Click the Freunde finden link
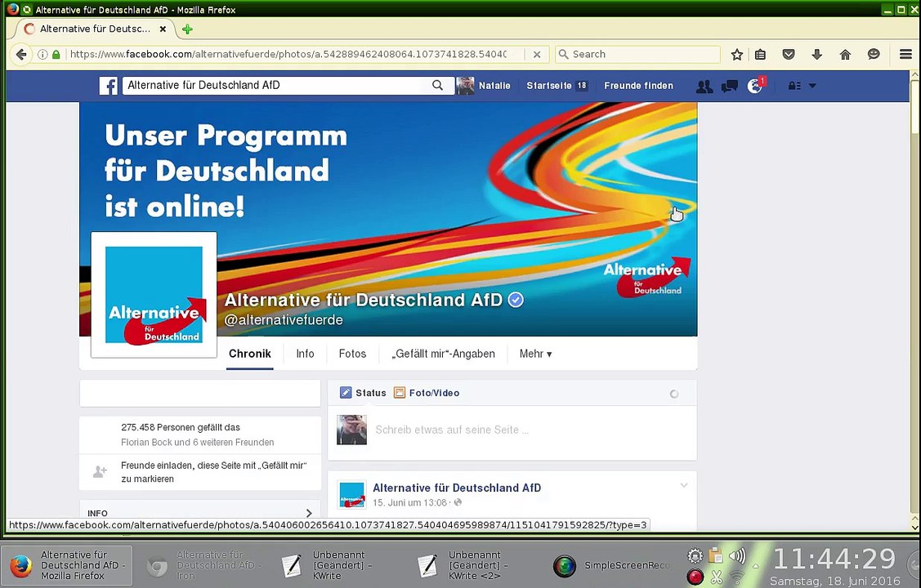This screenshot has width=921, height=588. [x=638, y=86]
